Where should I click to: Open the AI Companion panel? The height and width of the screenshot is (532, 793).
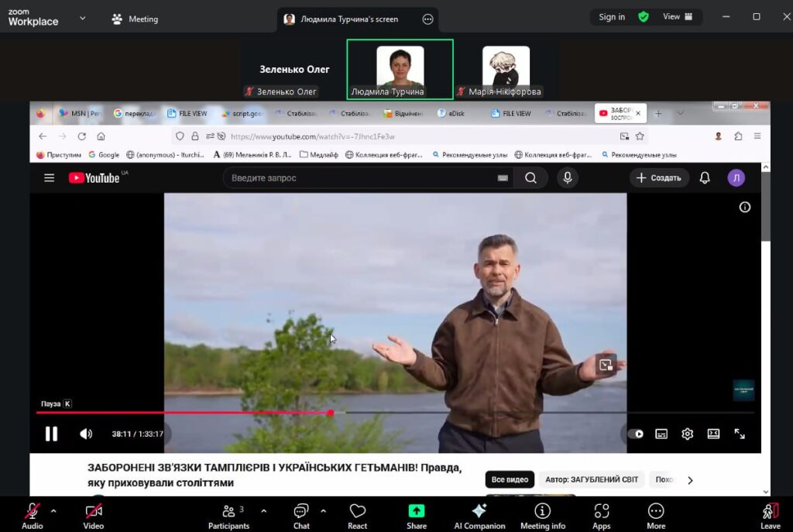tap(479, 516)
